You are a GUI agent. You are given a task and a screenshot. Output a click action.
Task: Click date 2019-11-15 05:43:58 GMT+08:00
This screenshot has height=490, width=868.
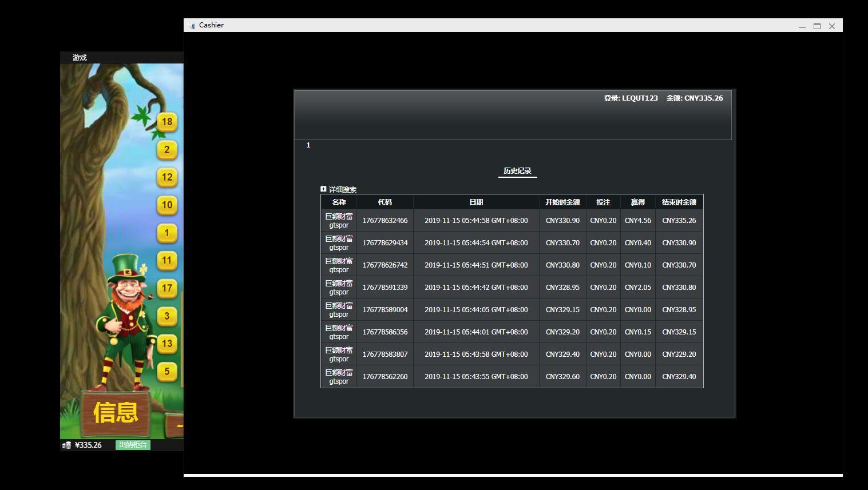476,354
